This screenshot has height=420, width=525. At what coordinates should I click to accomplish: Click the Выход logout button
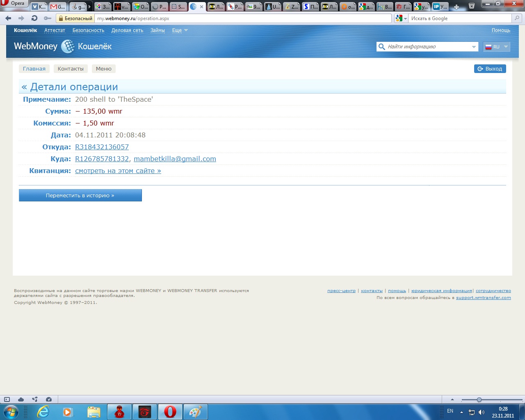pyautogui.click(x=490, y=69)
